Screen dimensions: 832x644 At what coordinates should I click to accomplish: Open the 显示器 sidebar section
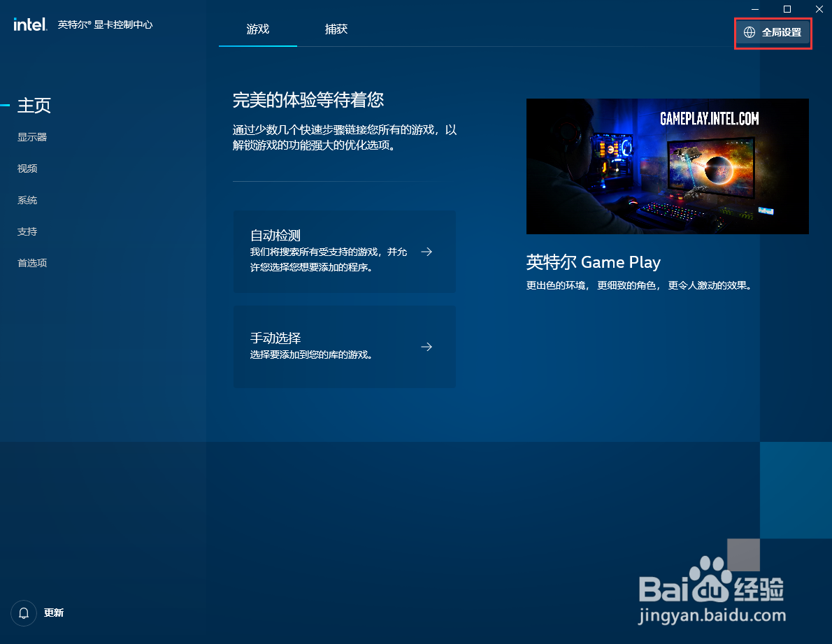click(32, 137)
